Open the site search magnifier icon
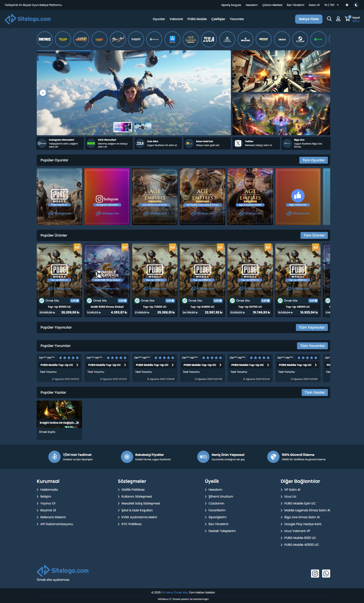The width and height of the screenshot is (364, 603). coord(329,19)
